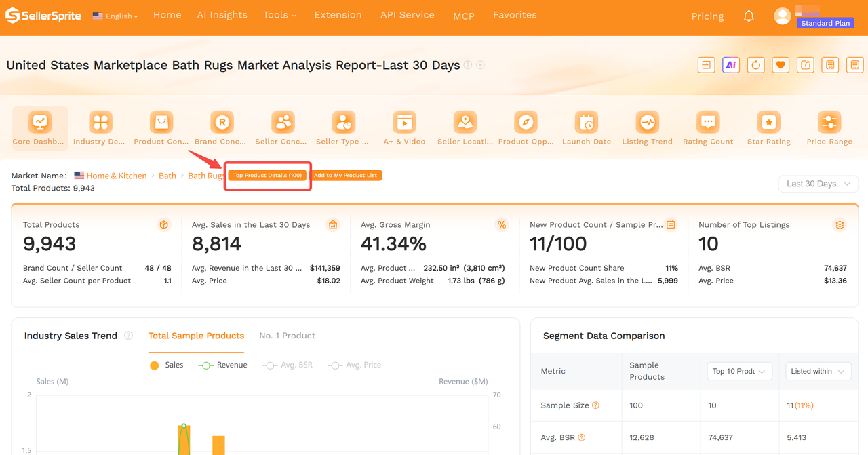This screenshot has height=455, width=868.
Task: Switch to Total Sample Products tab
Action: [x=196, y=336]
